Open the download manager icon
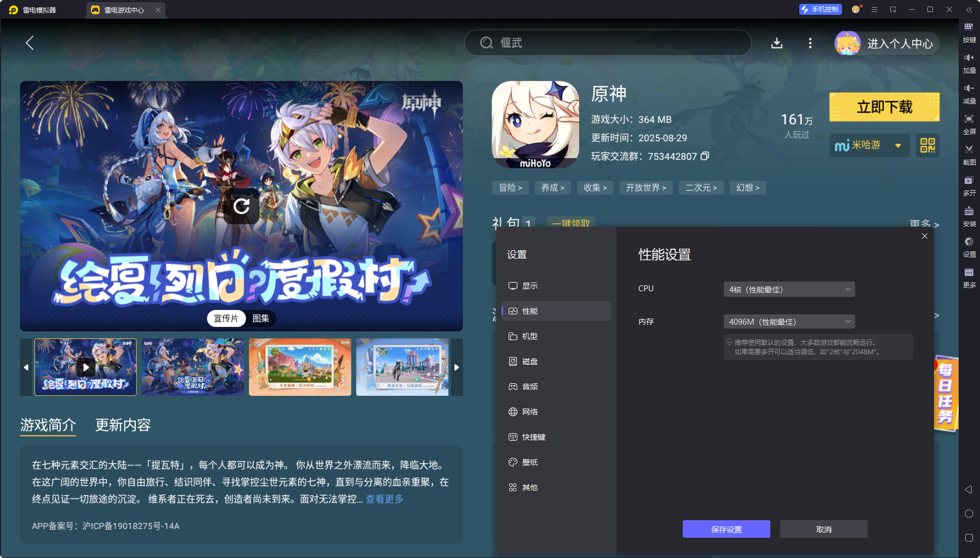Image resolution: width=980 pixels, height=558 pixels. point(776,43)
